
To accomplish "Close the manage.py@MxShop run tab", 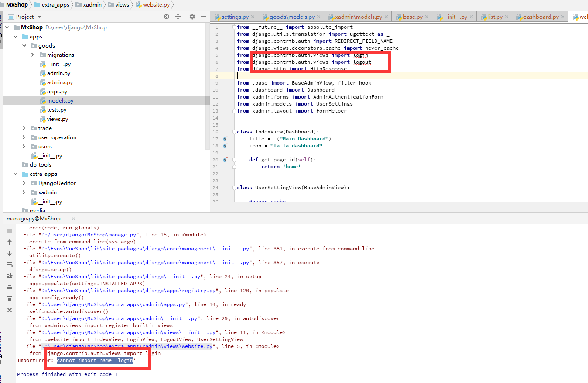I will click(x=73, y=219).
